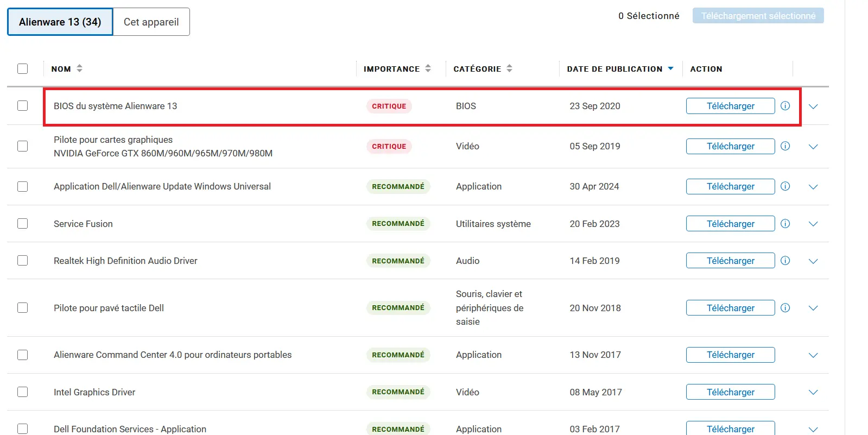Tick the Intel Graphics Driver checkbox
Image resolution: width=868 pixels, height=435 pixels.
pos(22,392)
